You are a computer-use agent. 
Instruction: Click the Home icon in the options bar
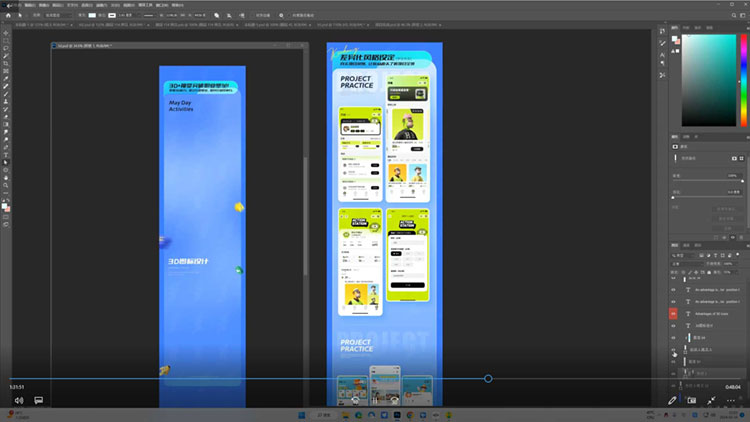coord(8,16)
